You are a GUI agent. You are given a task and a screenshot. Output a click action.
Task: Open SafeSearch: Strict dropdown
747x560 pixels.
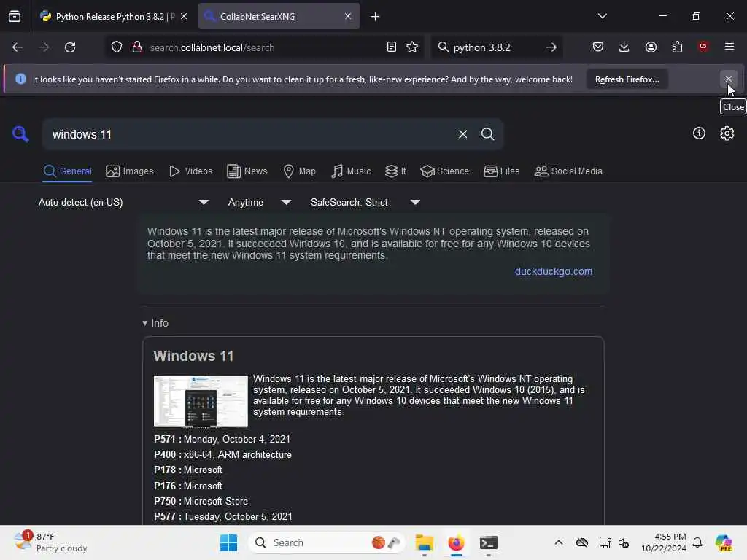(x=365, y=203)
